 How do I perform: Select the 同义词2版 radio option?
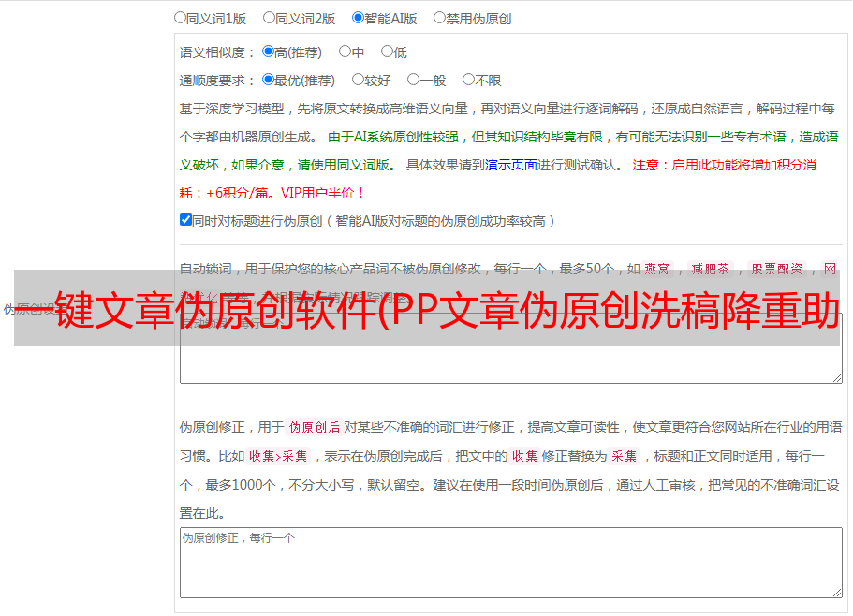(269, 18)
